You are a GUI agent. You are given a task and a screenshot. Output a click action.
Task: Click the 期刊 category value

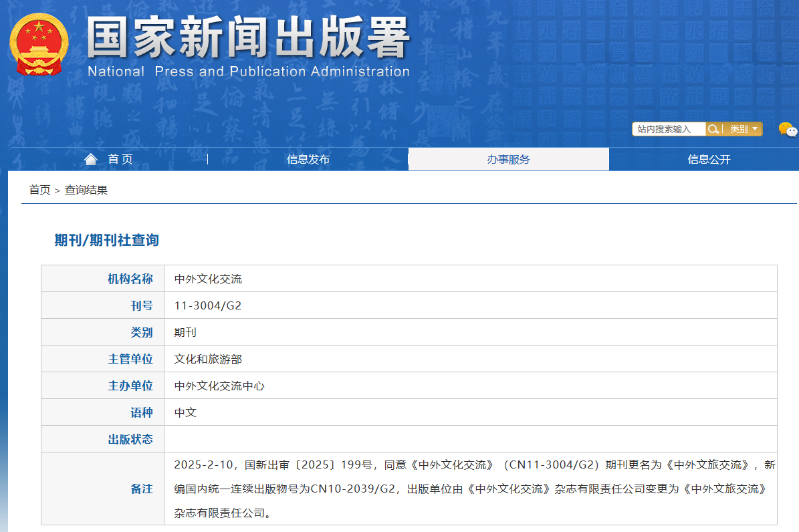(185, 332)
